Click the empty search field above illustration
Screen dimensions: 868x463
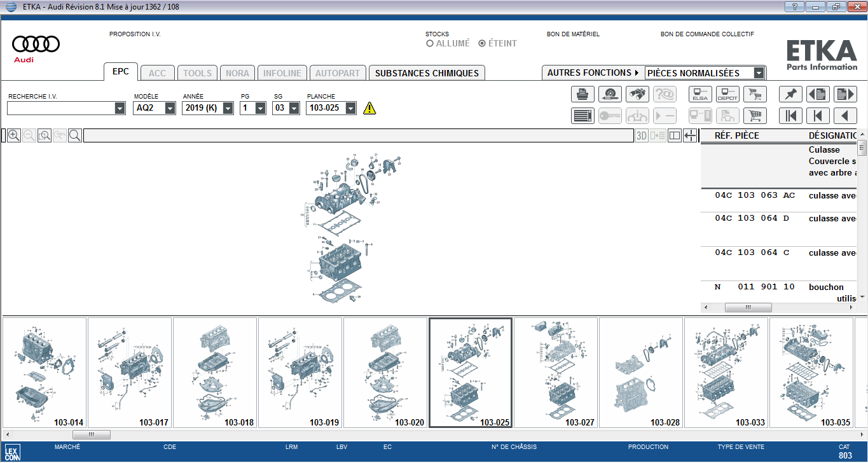point(358,135)
